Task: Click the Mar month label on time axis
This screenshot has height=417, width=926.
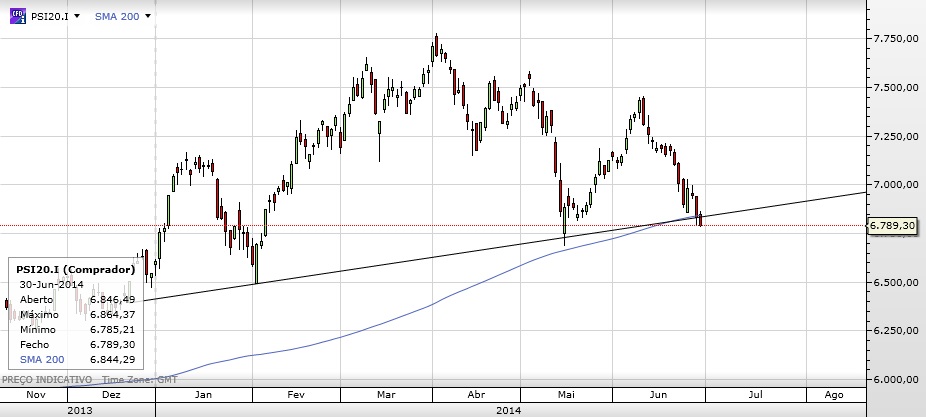Action: (x=386, y=395)
